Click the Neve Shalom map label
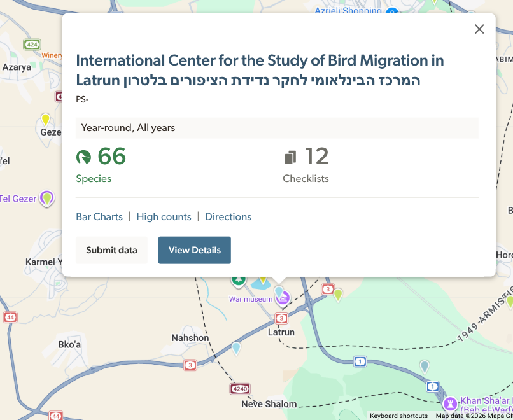The width and height of the screenshot is (513, 420). click(269, 404)
